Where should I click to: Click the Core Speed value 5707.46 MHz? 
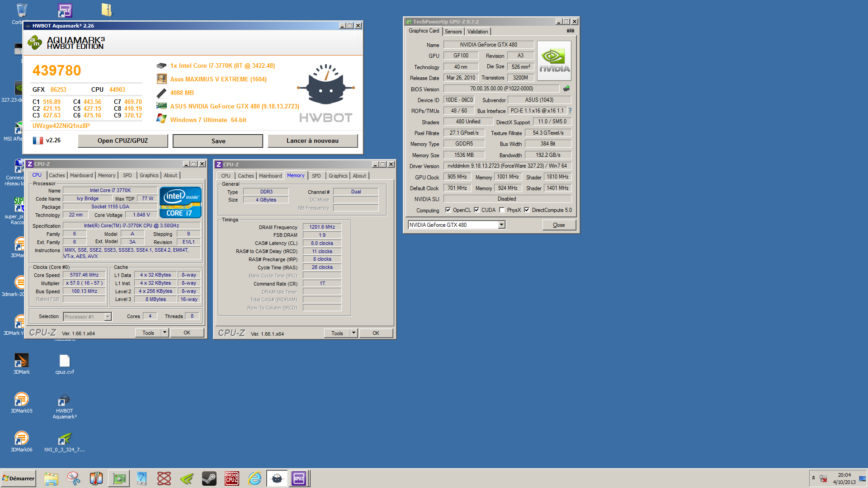point(84,275)
